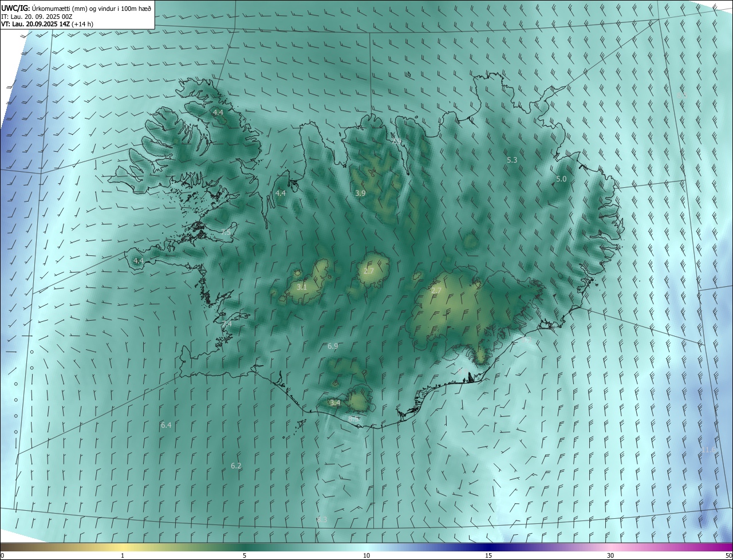This screenshot has height=560, width=733.
Task: Click the 11.6 value label over the ocean
Action: [708, 450]
